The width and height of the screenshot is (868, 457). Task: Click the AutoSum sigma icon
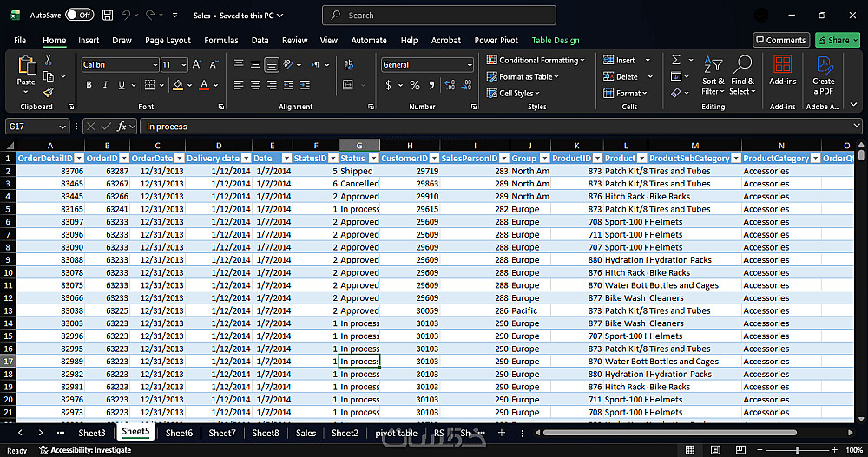(x=676, y=60)
